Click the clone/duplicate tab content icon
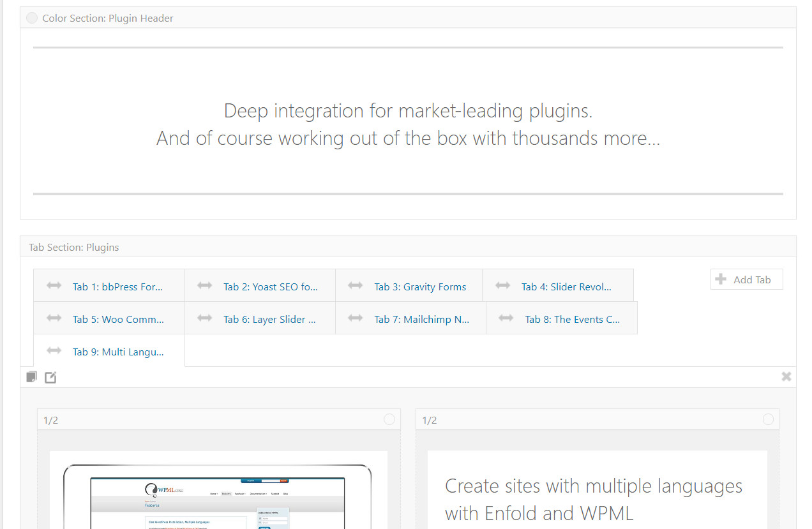Viewport: 812px width, 529px height. [x=31, y=377]
